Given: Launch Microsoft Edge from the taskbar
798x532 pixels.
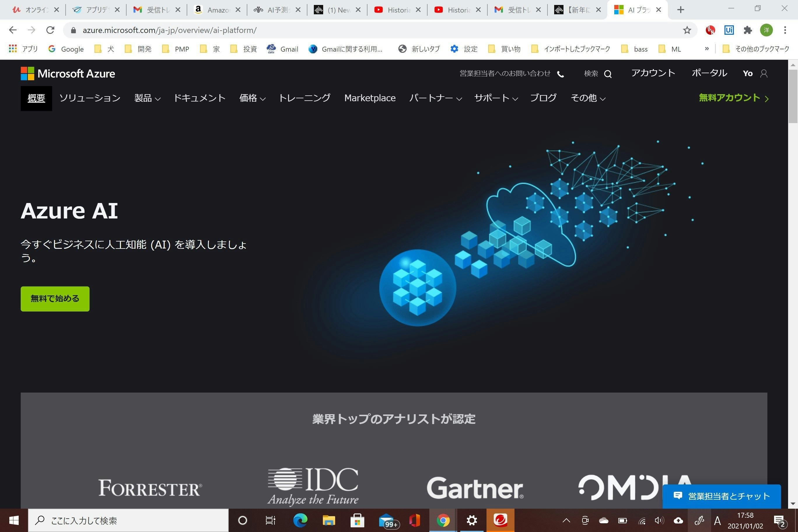Looking at the screenshot, I should [301, 520].
